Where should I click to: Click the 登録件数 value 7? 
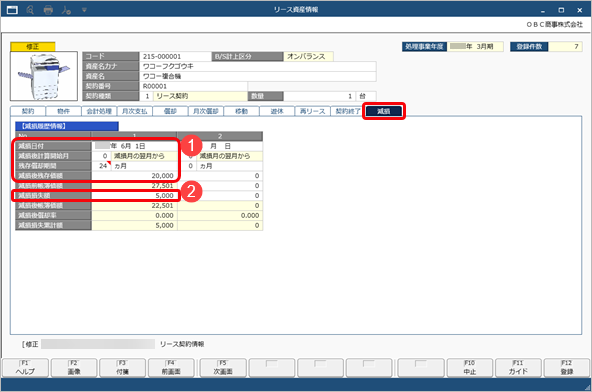pos(565,46)
